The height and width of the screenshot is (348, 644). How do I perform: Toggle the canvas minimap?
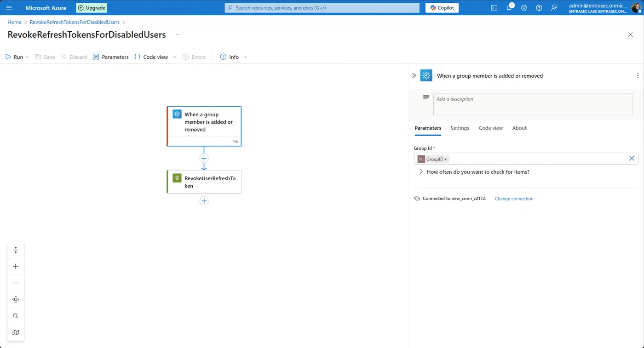coord(16,333)
